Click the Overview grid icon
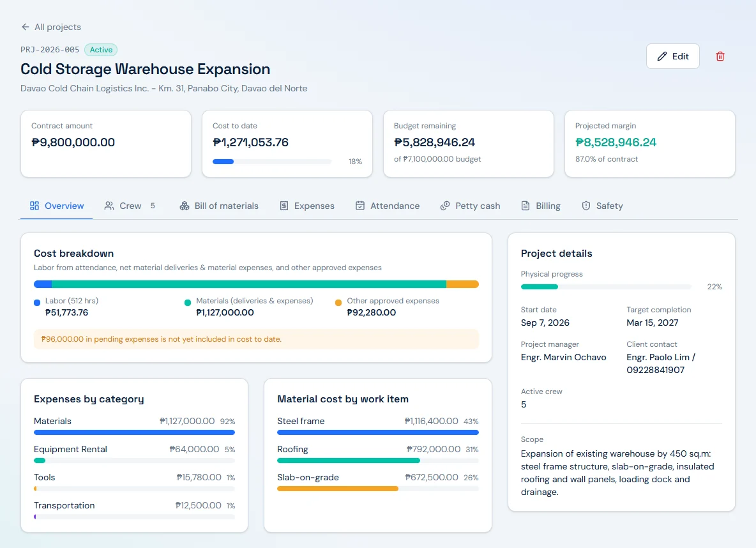The height and width of the screenshot is (548, 756). (34, 206)
